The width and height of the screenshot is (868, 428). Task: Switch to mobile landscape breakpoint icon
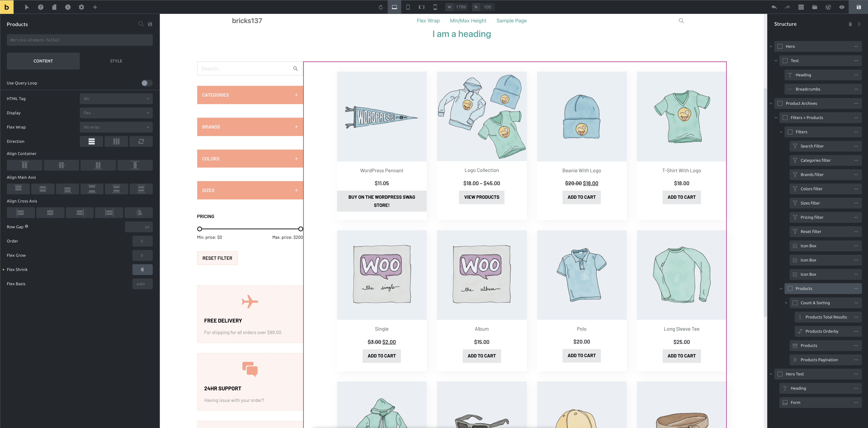pyautogui.click(x=422, y=7)
